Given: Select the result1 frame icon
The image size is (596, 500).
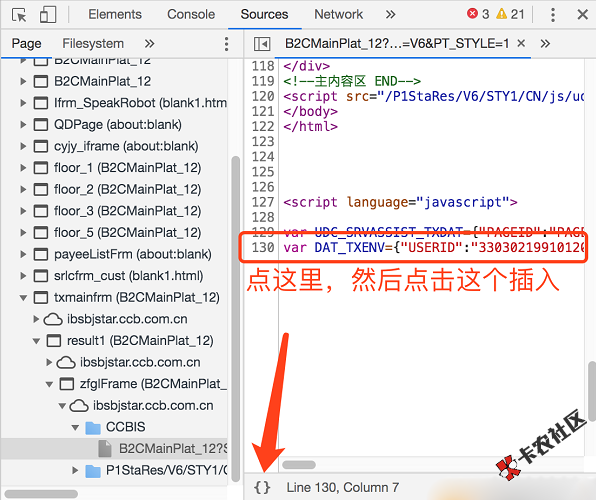Looking at the screenshot, I should point(54,341).
